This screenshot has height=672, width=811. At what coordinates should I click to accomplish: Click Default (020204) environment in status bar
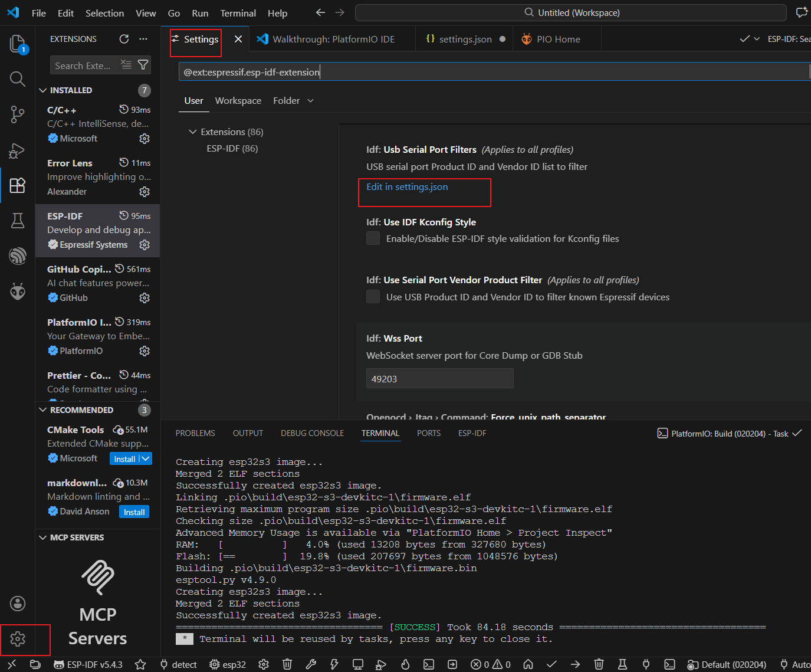coord(727,664)
